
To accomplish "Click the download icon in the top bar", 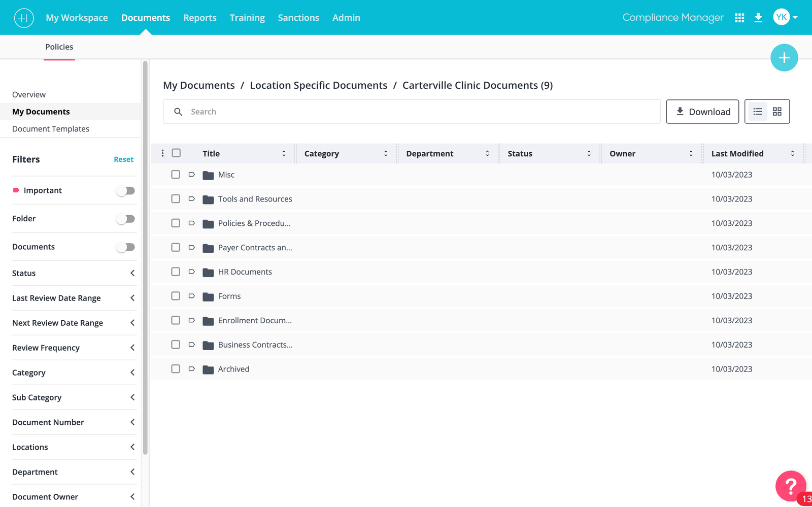I will click(x=758, y=18).
